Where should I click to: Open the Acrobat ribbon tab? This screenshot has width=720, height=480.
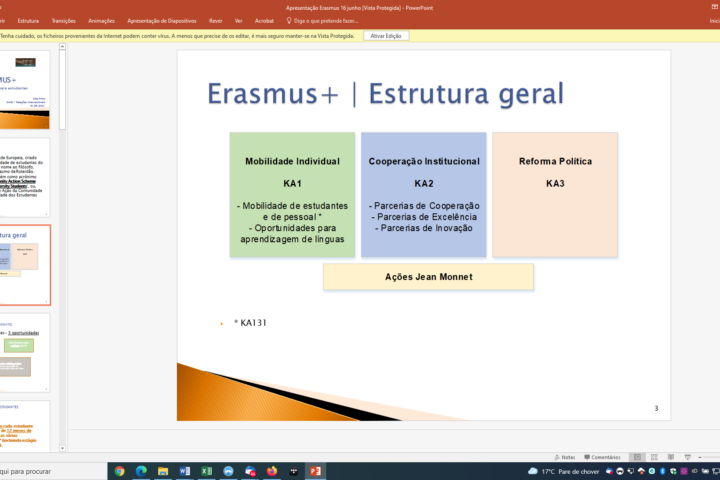(x=264, y=21)
